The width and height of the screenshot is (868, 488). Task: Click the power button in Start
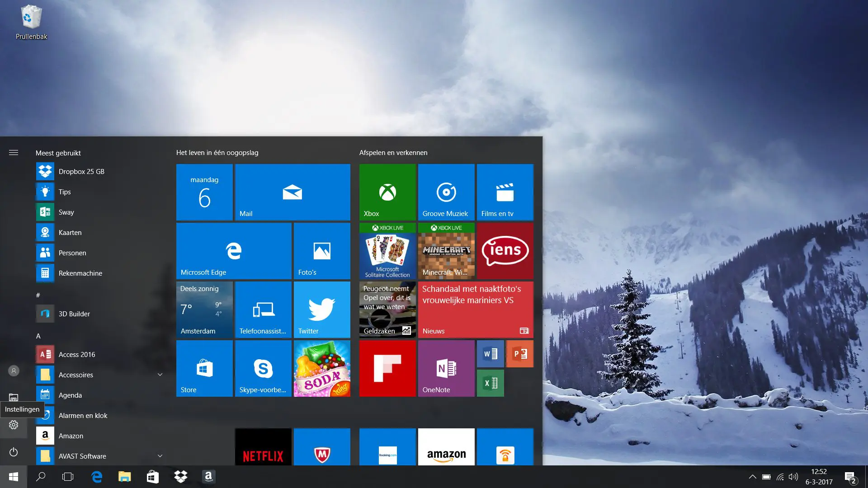tap(14, 452)
